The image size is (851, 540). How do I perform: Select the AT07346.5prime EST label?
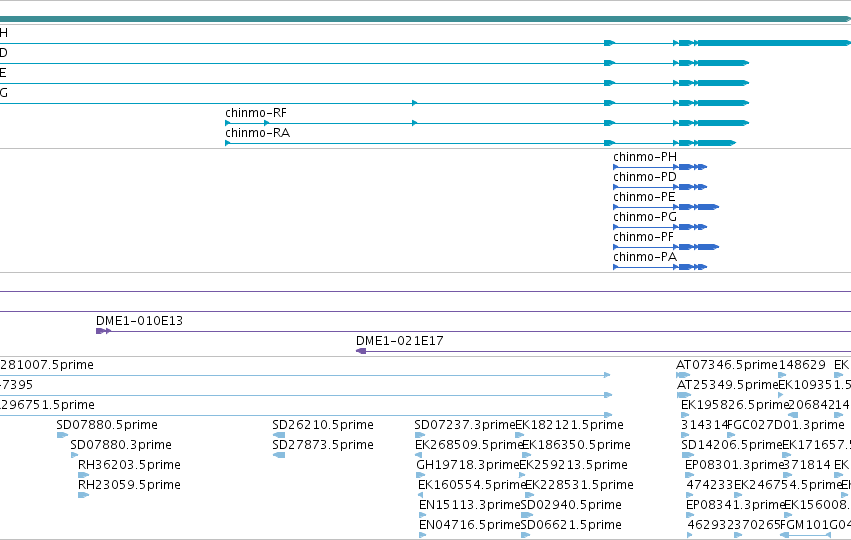pyautogui.click(x=727, y=365)
